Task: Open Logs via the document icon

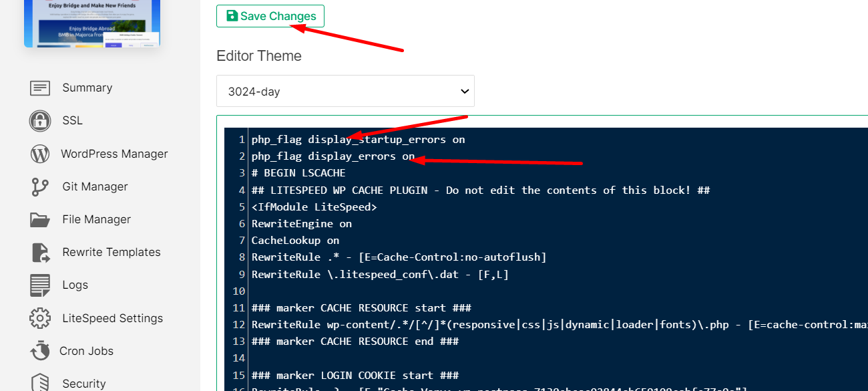Action: (x=40, y=285)
